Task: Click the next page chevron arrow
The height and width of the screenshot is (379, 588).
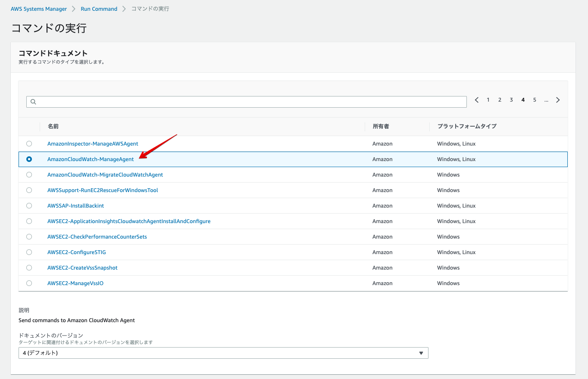Action: 558,99
